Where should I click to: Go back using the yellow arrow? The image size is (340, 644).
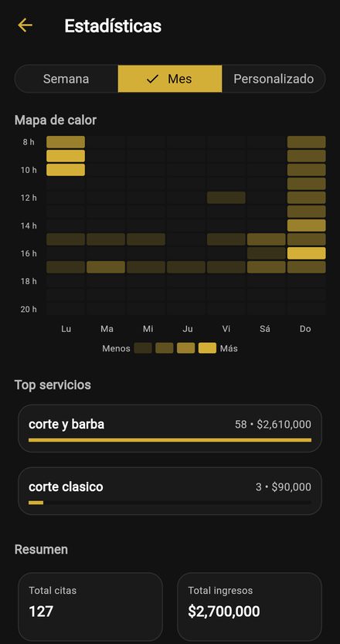(x=25, y=25)
